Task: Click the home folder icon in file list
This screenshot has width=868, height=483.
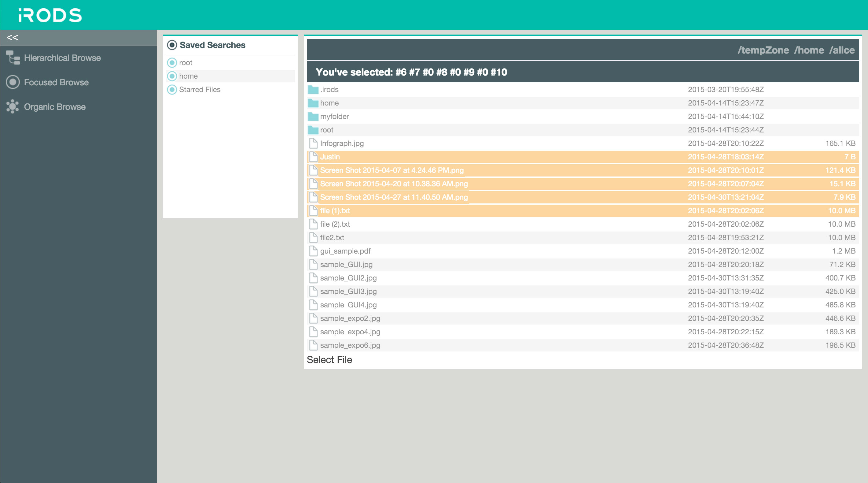Action: point(313,103)
